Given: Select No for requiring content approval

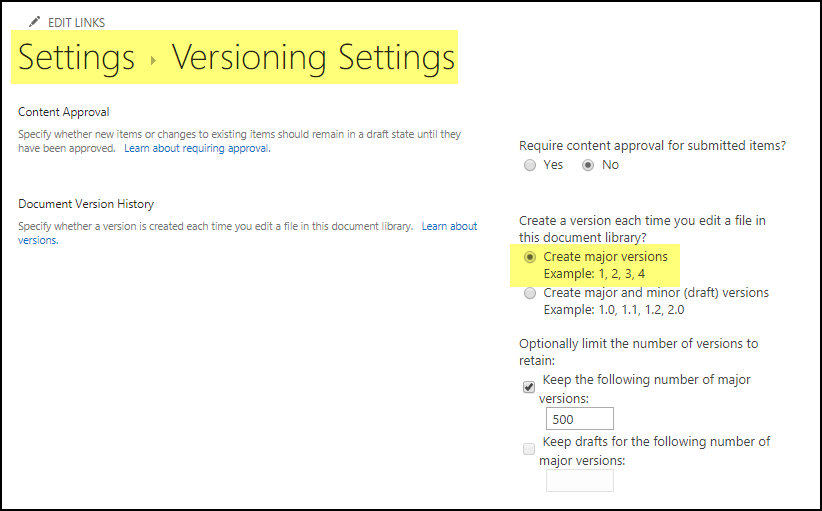Looking at the screenshot, I should (x=588, y=165).
